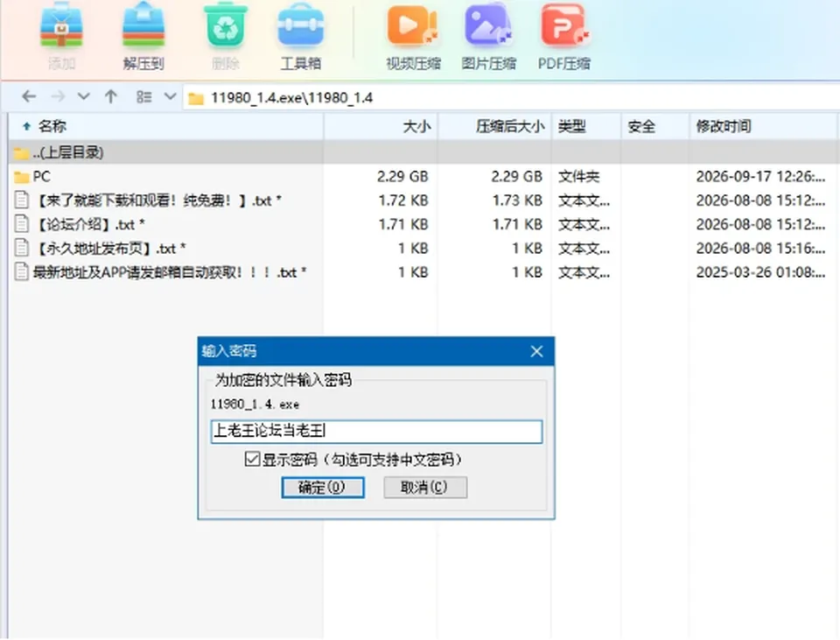Expand the view mode dropdown chevron
Viewport: 840px width, 640px height.
pos(170,96)
